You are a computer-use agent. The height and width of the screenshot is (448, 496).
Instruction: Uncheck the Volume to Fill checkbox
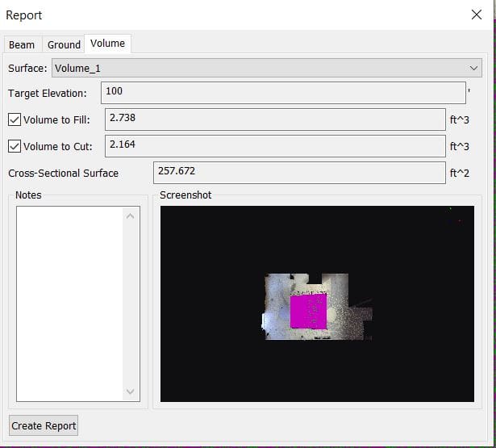tap(15, 119)
